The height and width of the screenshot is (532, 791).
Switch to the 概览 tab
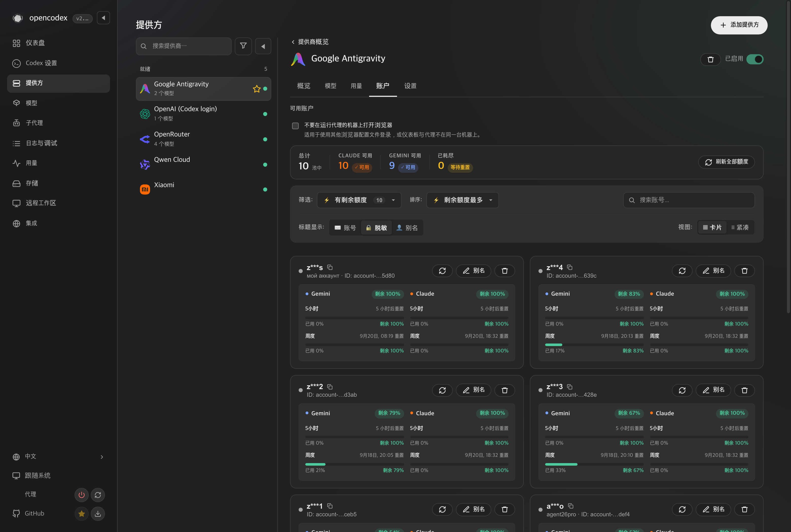point(303,86)
